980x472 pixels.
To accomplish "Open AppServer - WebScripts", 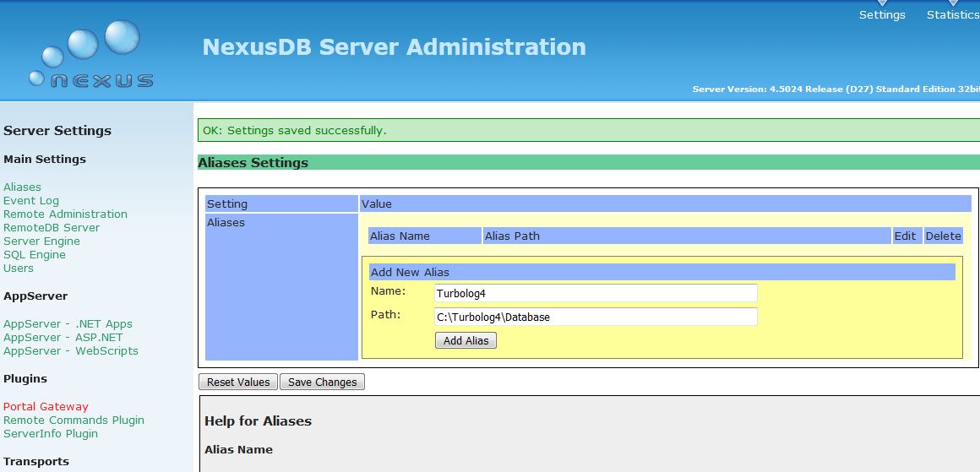I will tap(71, 351).
